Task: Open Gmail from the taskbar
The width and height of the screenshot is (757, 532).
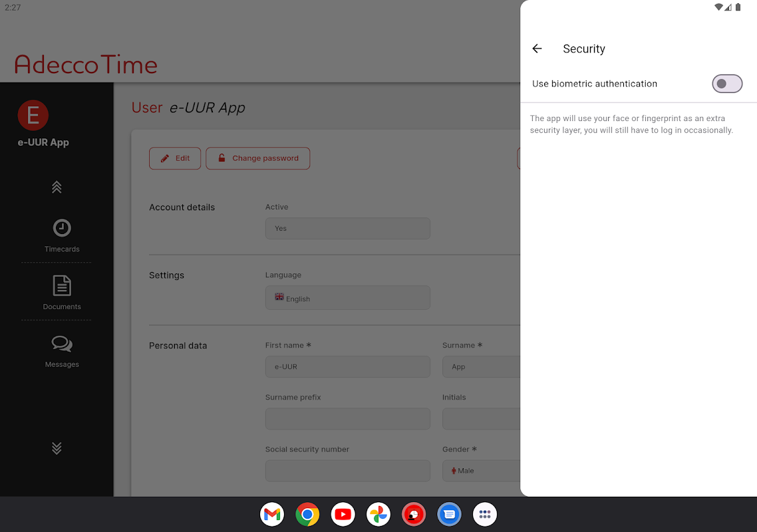Action: [x=272, y=515]
